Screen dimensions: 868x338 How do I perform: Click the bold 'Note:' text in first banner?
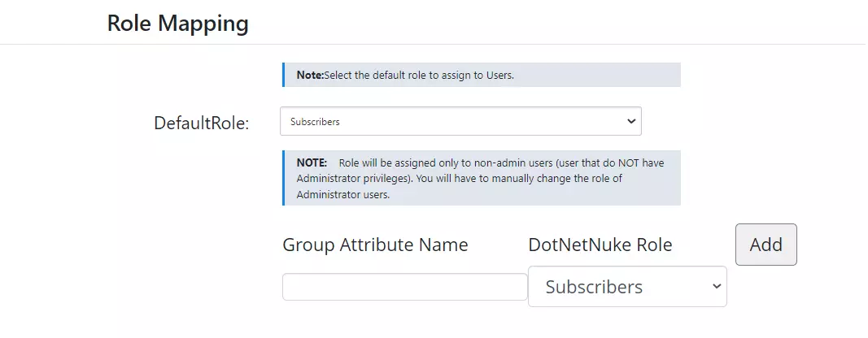[x=310, y=76]
